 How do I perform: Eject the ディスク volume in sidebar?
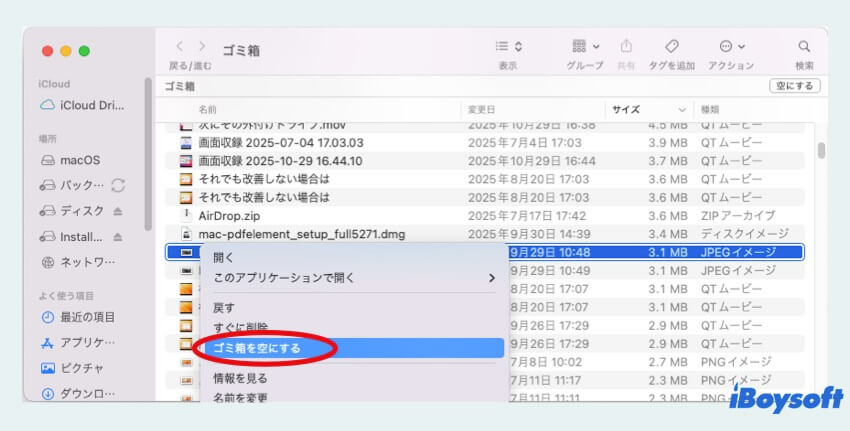tap(118, 211)
